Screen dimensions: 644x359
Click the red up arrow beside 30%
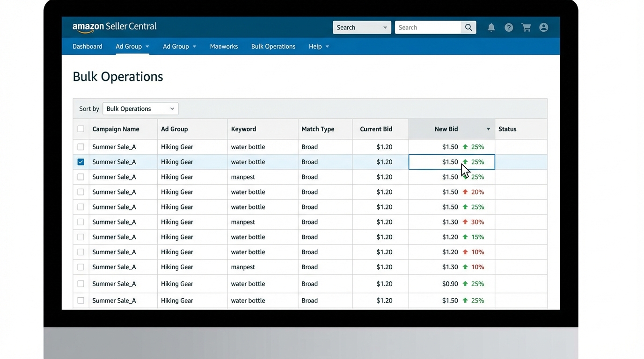click(x=465, y=222)
